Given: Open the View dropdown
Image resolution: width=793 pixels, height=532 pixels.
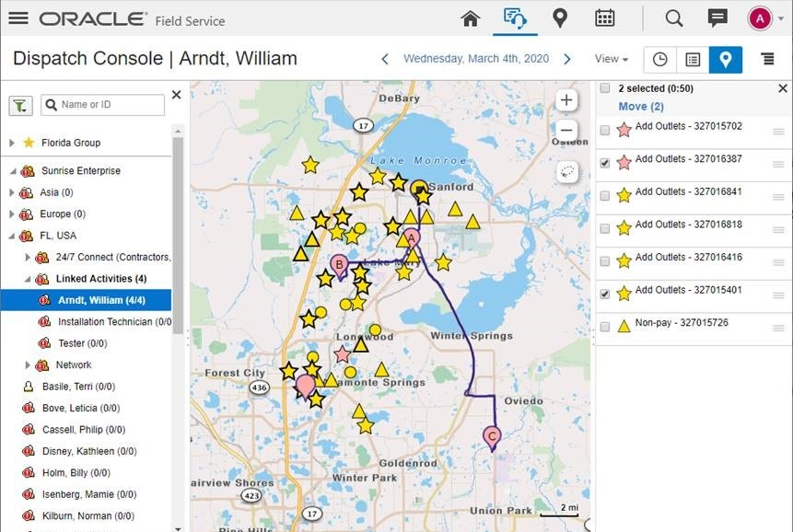Looking at the screenshot, I should [612, 59].
